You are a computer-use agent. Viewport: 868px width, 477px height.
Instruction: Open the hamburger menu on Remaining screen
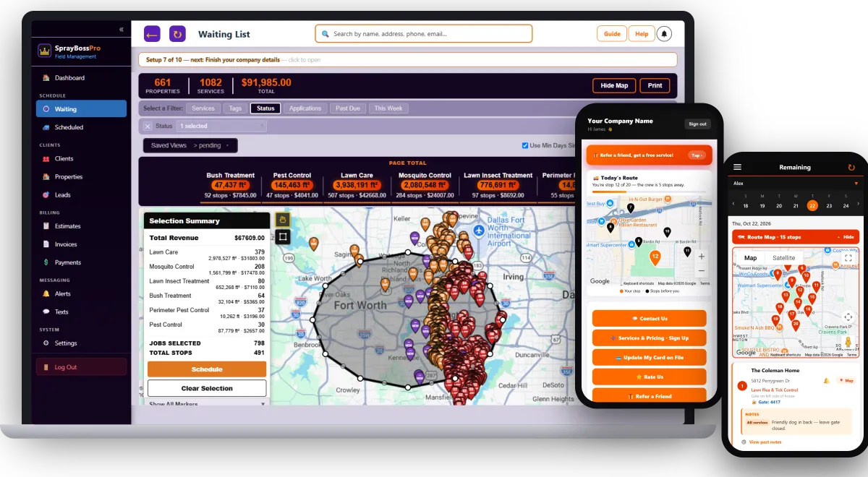tap(738, 167)
